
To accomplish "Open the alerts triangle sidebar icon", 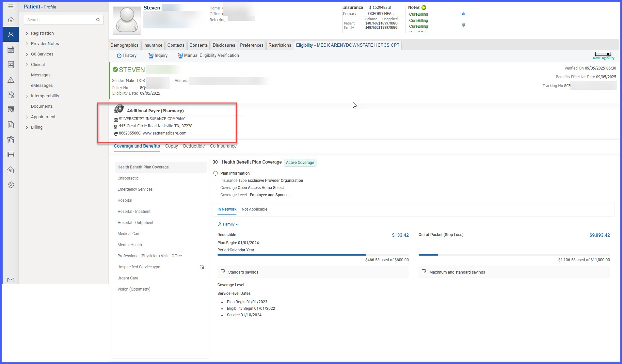I will (11, 80).
